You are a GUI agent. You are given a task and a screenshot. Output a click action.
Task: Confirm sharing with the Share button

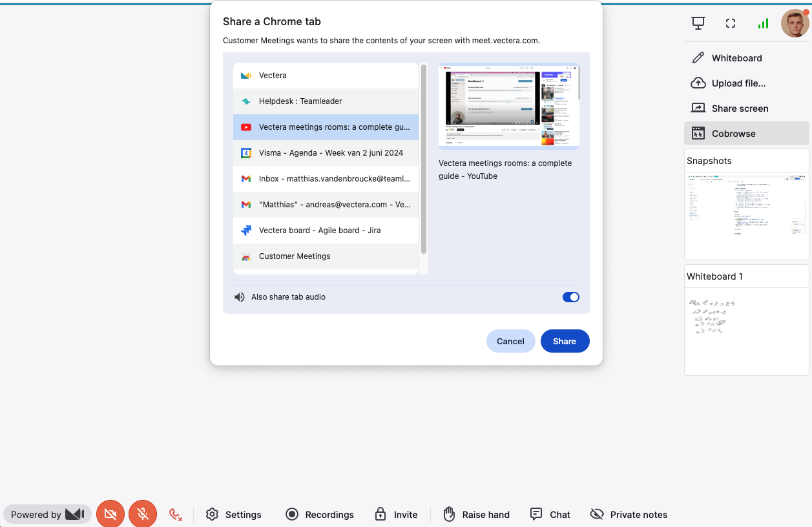point(565,341)
